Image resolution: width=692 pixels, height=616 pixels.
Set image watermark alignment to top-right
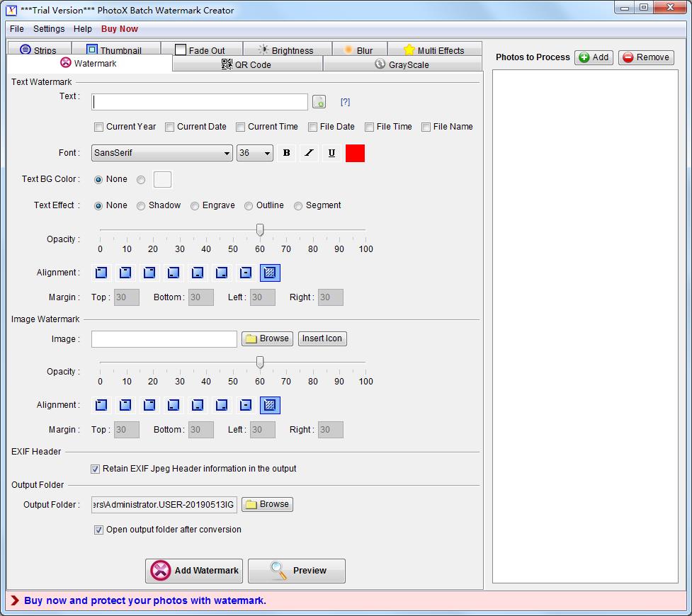point(149,405)
